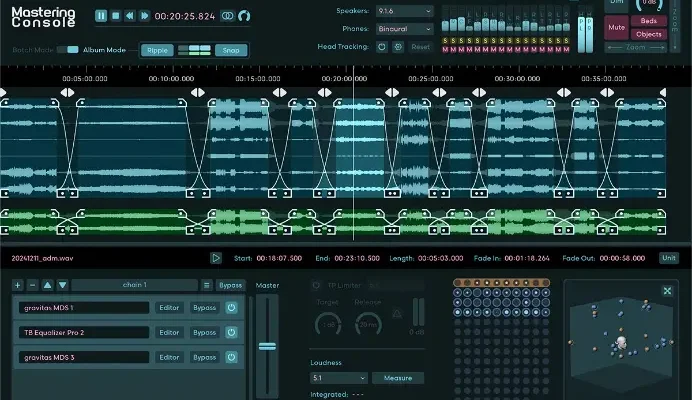Screen dimensions: 692x400
Task: Select the Beds view option
Action: pos(649,20)
